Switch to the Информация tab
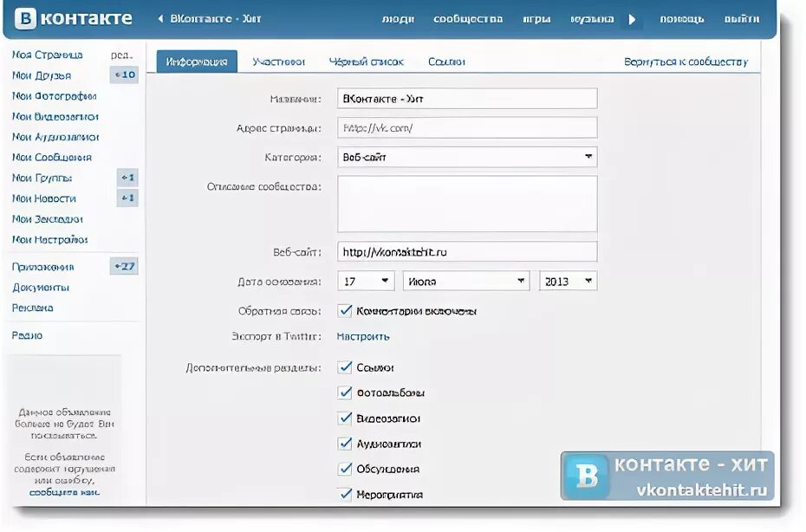 point(197,62)
